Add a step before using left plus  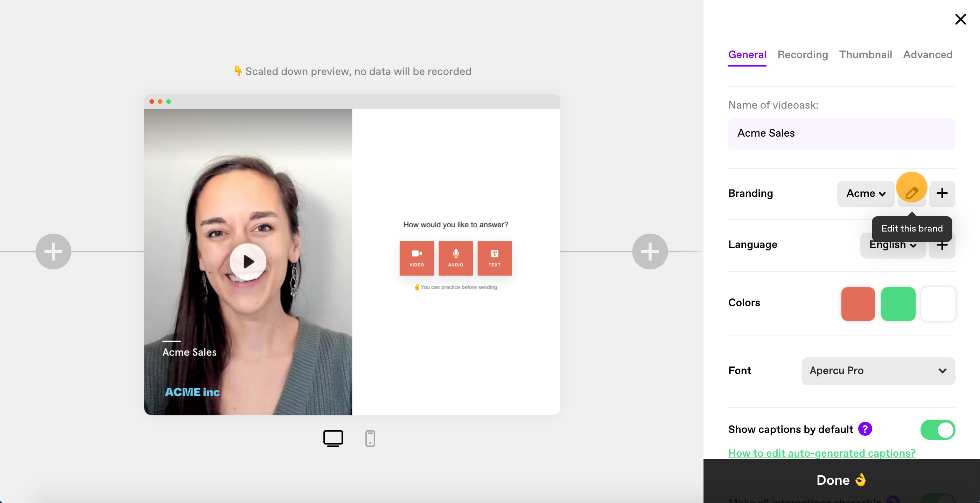point(53,251)
